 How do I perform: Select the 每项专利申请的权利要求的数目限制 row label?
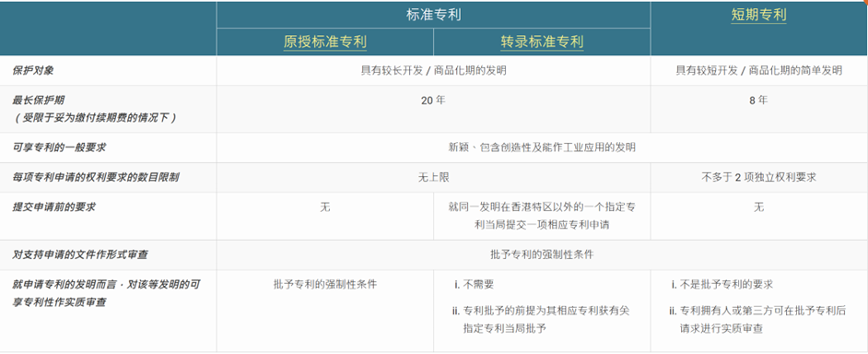pyautogui.click(x=95, y=178)
